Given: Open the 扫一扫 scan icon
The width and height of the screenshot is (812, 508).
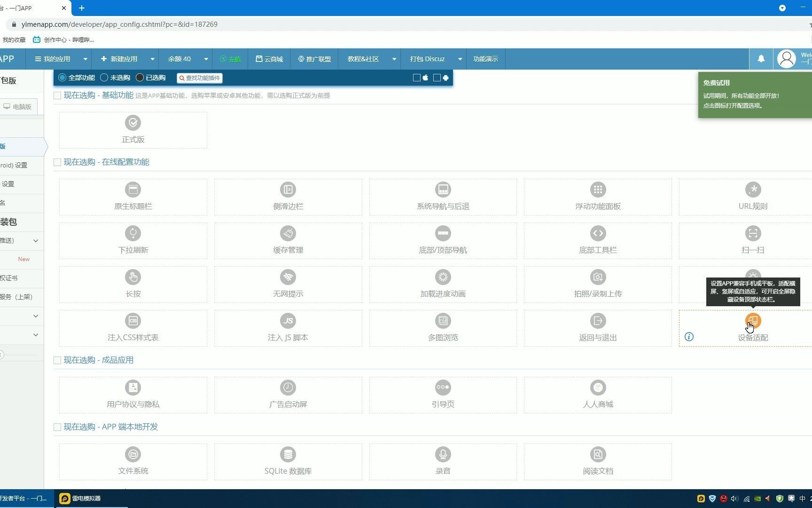Looking at the screenshot, I should [x=753, y=233].
